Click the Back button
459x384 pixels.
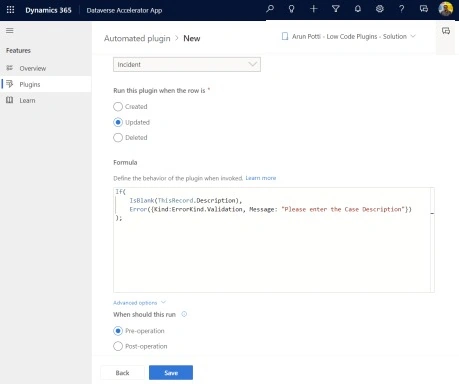pos(122,373)
